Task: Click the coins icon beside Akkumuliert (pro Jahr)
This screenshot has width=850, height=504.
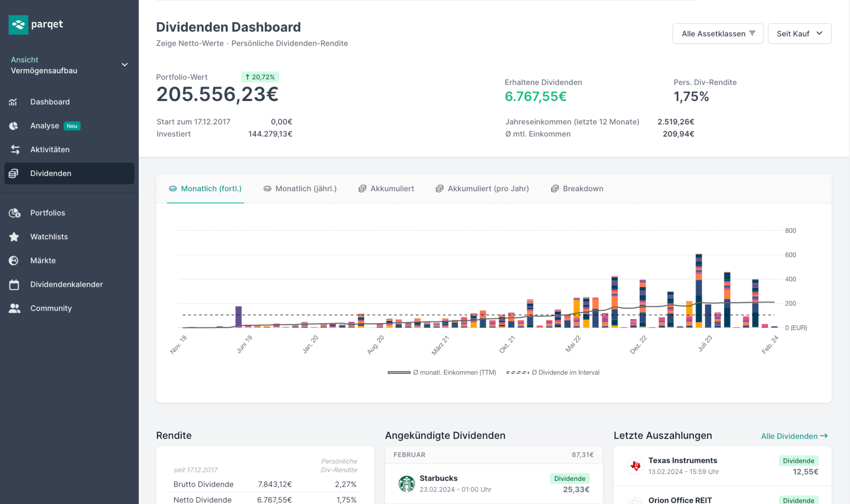Action: 440,189
